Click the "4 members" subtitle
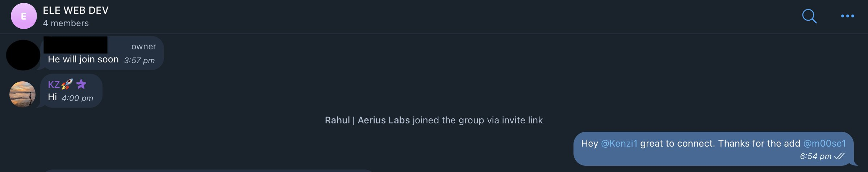 point(66,23)
